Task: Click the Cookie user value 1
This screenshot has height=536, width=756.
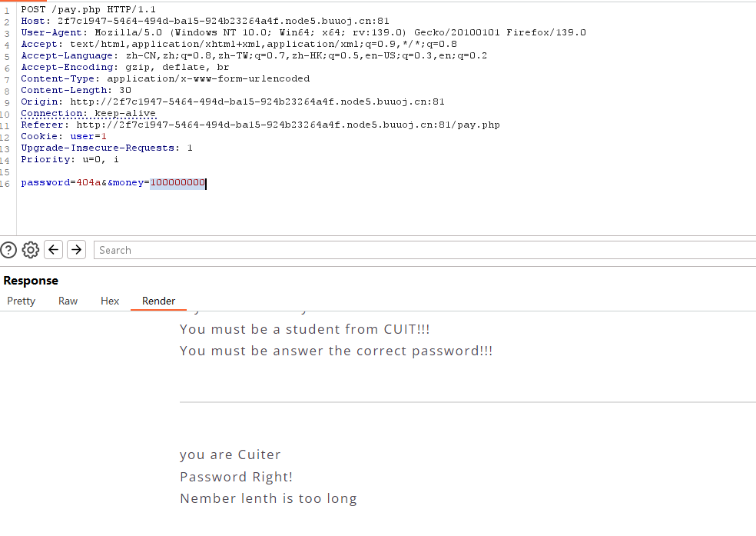Action: click(x=104, y=137)
